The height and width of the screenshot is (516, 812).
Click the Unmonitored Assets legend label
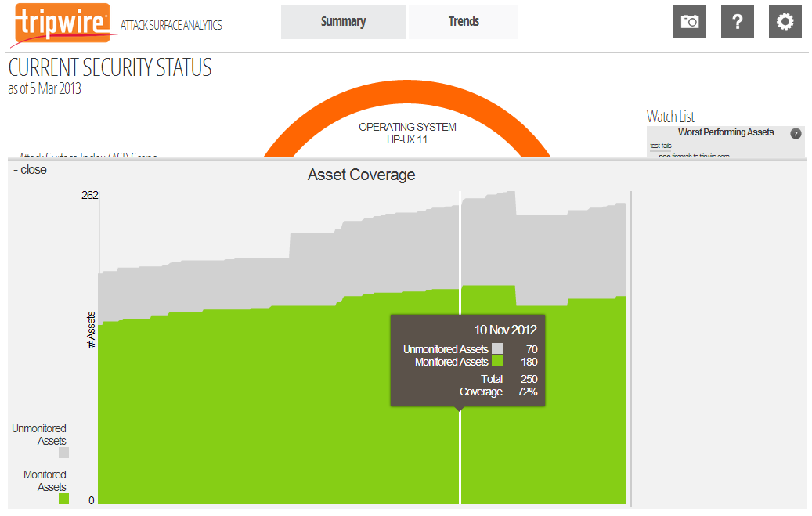pyautogui.click(x=39, y=435)
